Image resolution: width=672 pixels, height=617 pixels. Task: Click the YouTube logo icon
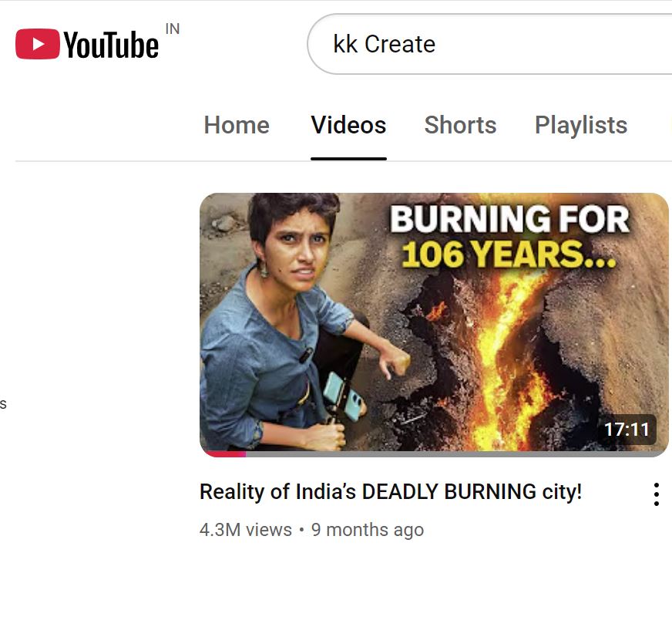click(x=37, y=44)
